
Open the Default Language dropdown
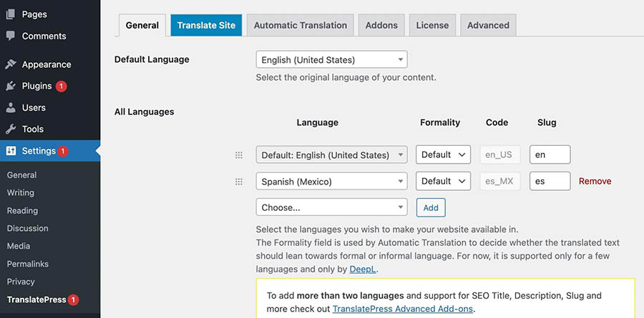click(x=331, y=60)
